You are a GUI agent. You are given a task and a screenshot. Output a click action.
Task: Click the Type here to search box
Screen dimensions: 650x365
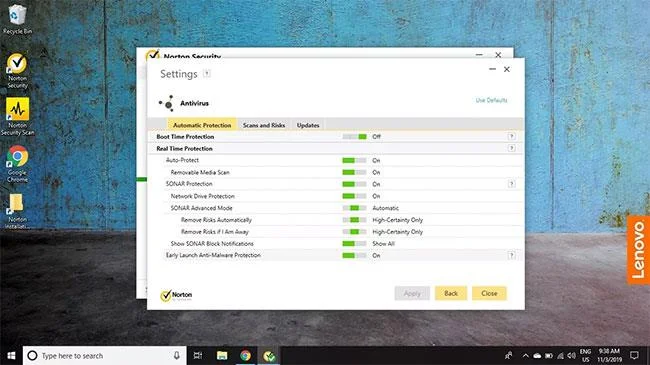click(x=104, y=355)
